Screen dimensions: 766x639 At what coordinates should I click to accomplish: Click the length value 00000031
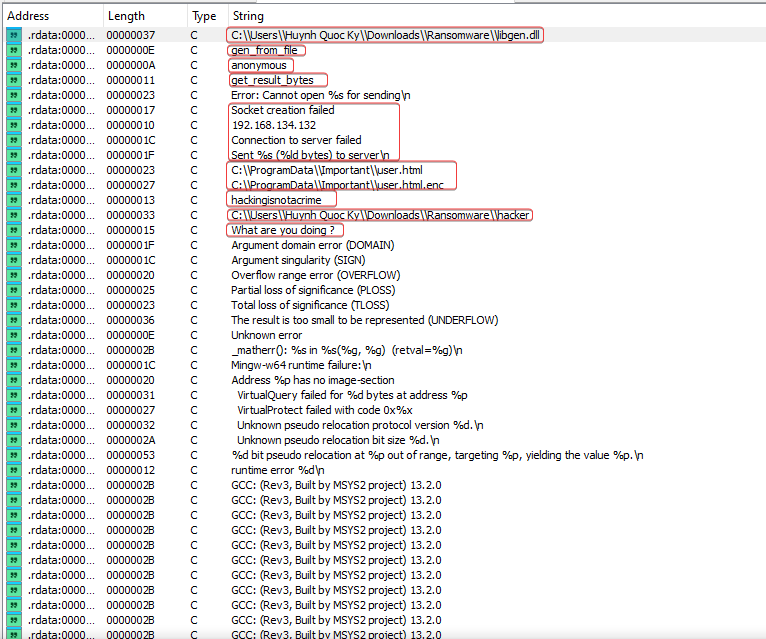click(130, 395)
